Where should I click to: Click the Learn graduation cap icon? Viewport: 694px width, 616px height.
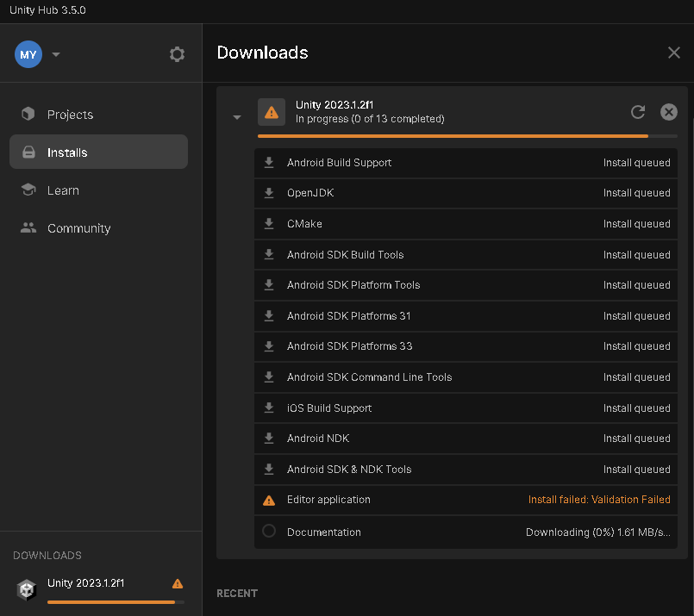pyautogui.click(x=28, y=190)
